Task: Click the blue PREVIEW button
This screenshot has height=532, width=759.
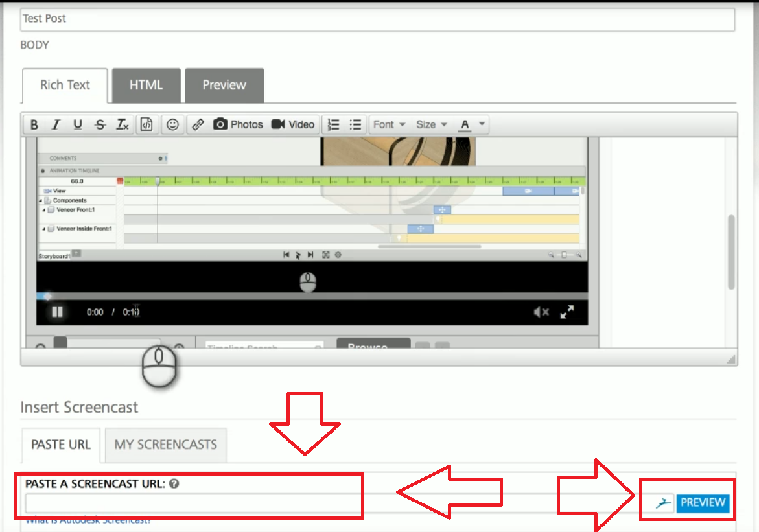Action: point(703,502)
